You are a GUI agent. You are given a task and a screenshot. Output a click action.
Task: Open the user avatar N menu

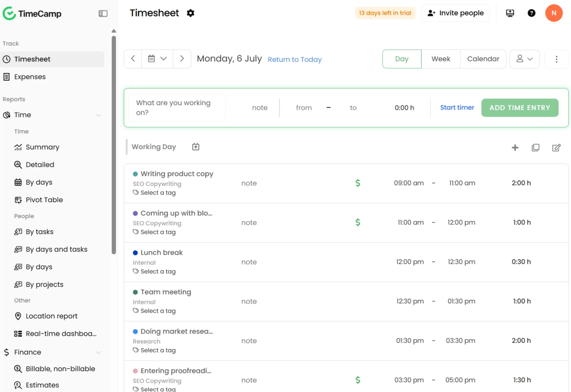[x=554, y=13]
